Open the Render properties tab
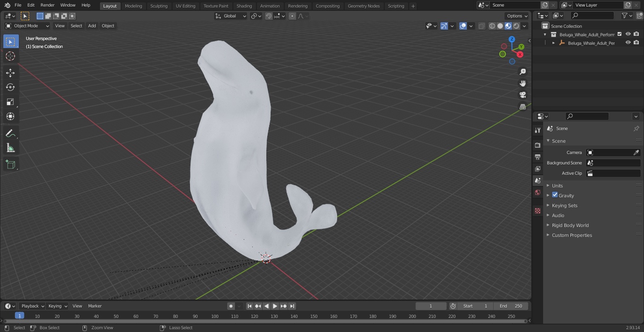 537,145
